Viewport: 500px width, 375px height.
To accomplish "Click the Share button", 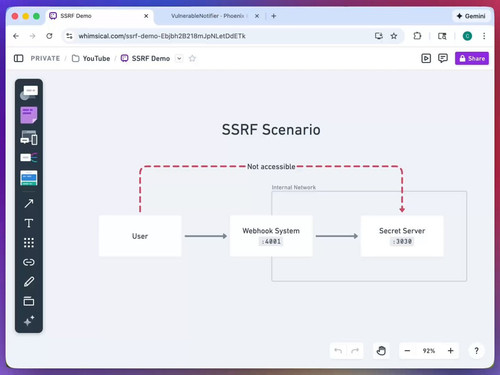I will (x=472, y=58).
